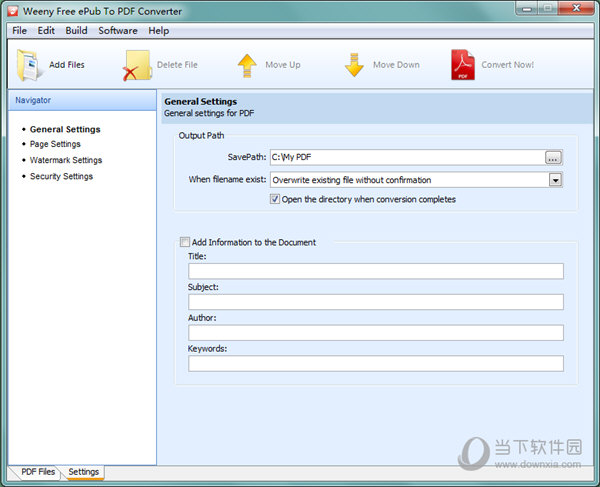600x487 pixels.
Task: Click the Move Up arrow icon
Action: (x=247, y=65)
